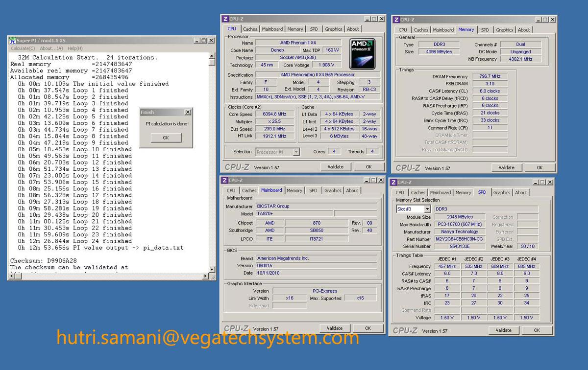588x370 pixels.
Task: Click the Manufacturer field Nanya Technology
Action: pyautogui.click(x=459, y=232)
